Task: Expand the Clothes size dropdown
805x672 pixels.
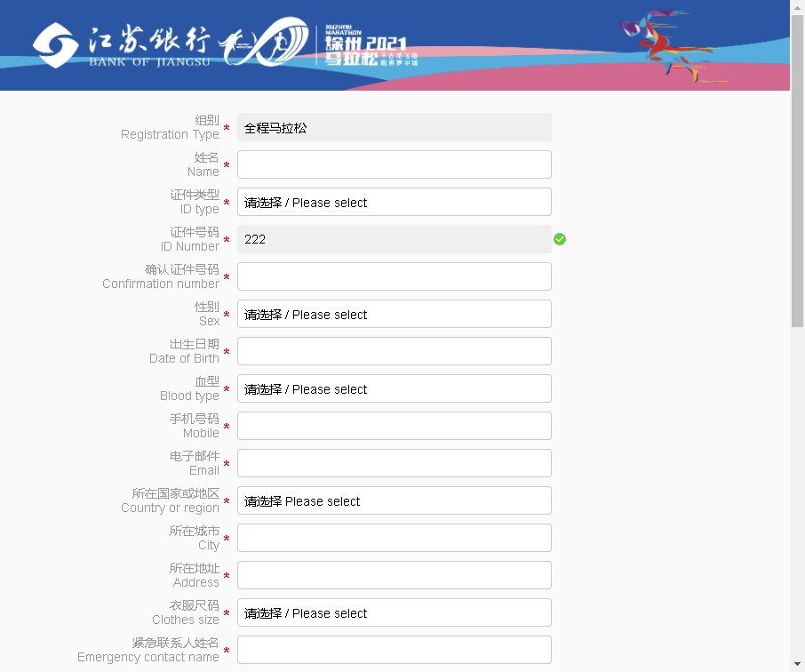Action: pos(395,612)
